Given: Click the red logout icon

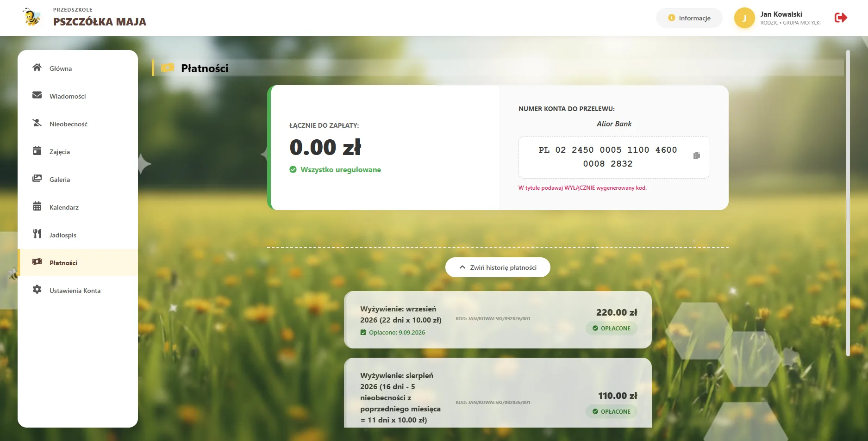Looking at the screenshot, I should point(841,18).
